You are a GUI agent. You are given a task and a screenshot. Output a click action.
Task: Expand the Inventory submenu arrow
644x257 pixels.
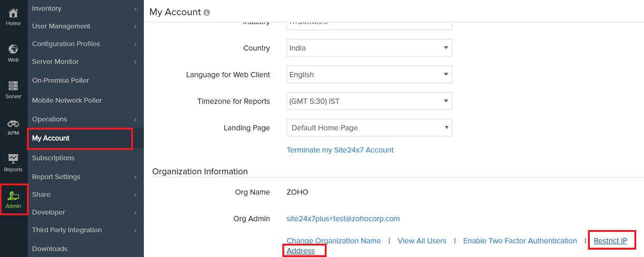tap(135, 9)
